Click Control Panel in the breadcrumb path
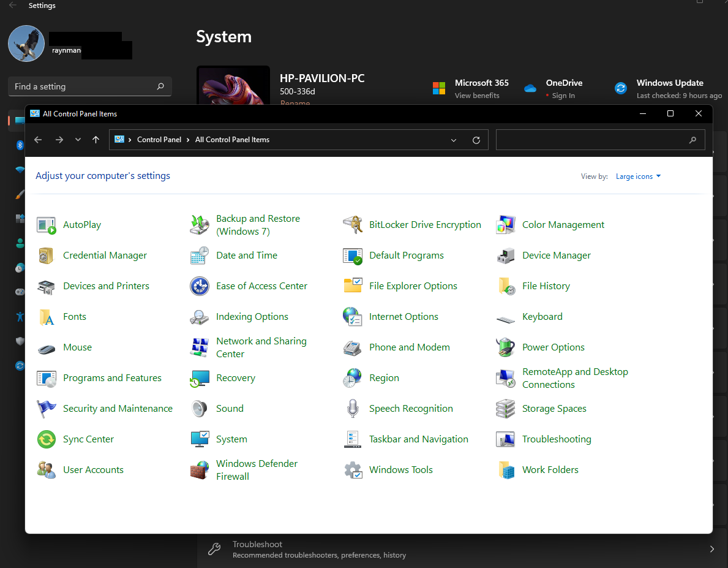The image size is (728, 568). coord(159,140)
